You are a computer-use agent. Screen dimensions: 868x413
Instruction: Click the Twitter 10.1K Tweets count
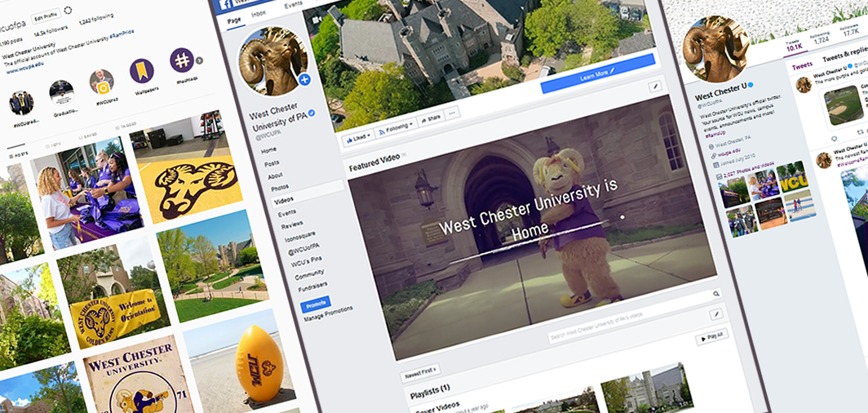[x=795, y=46]
